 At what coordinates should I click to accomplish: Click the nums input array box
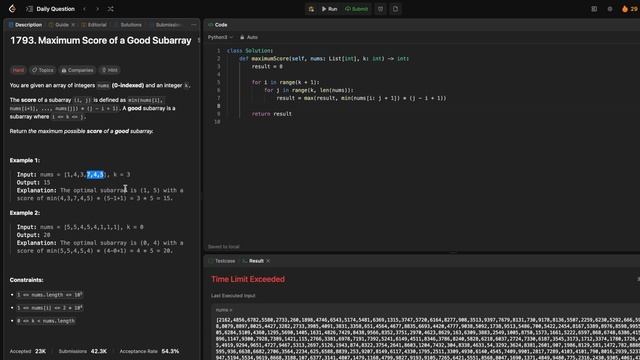point(425,331)
